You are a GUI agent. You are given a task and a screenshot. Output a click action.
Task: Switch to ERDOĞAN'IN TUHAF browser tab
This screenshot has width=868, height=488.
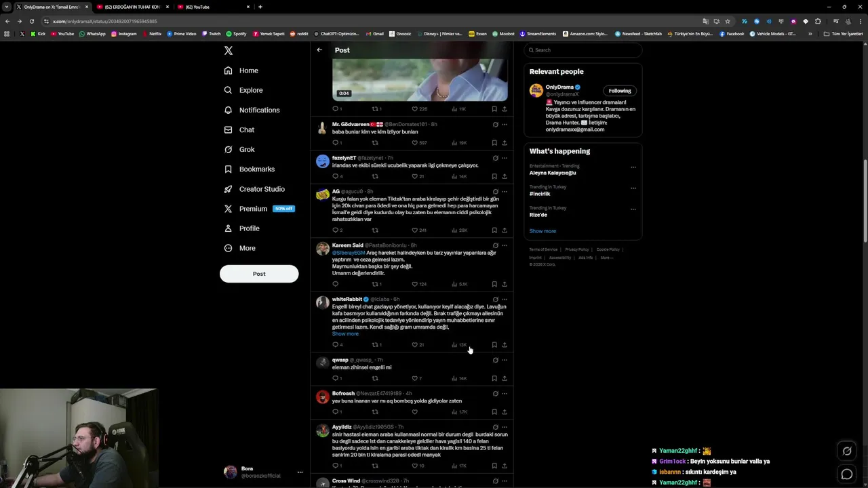click(x=132, y=7)
